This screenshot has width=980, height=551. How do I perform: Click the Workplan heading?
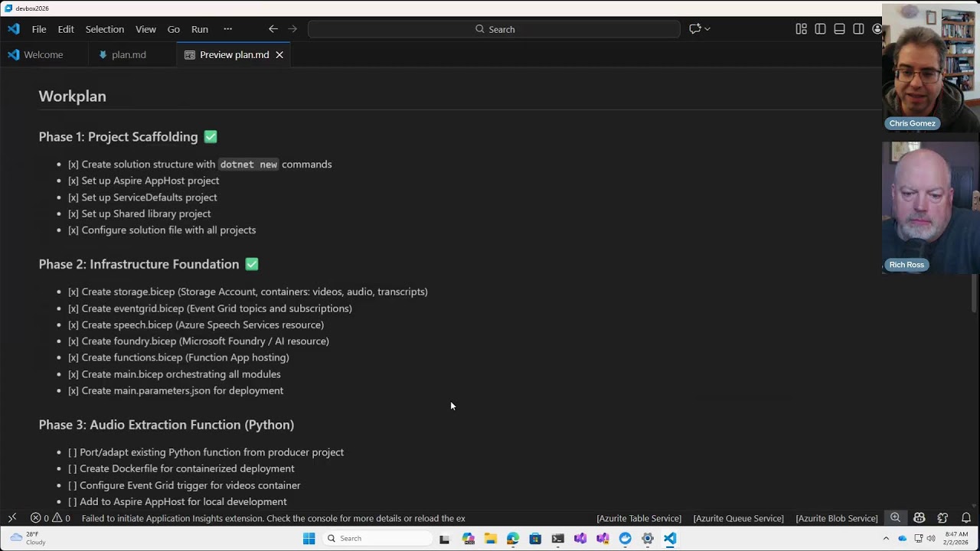(x=73, y=96)
